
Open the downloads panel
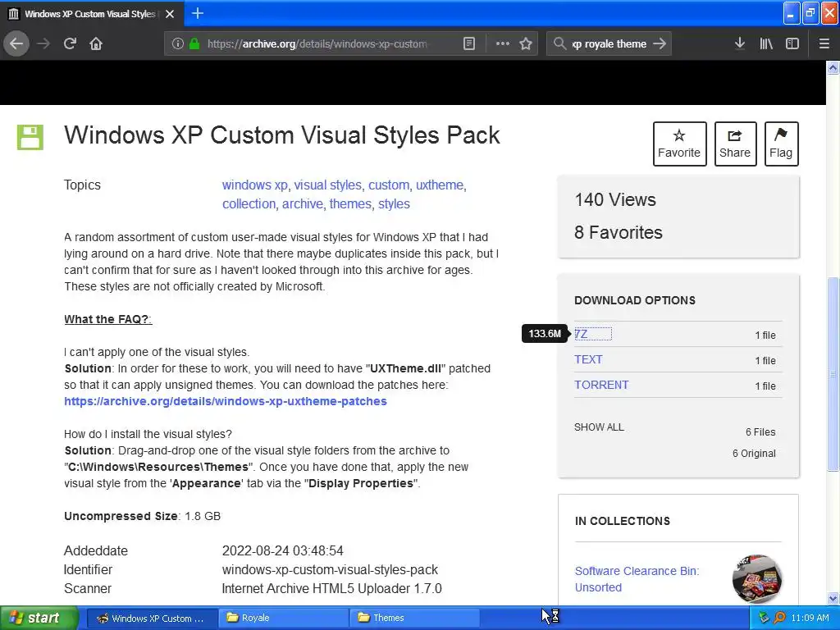739,43
